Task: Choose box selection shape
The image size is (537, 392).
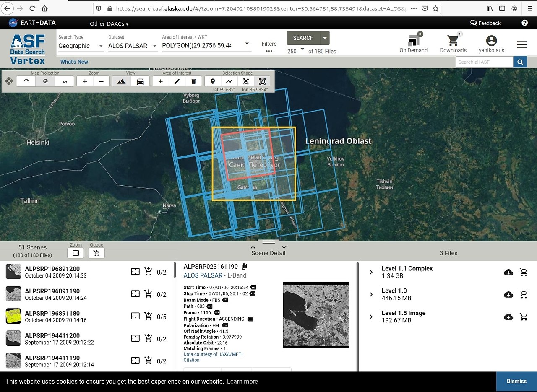Action: pyautogui.click(x=262, y=81)
